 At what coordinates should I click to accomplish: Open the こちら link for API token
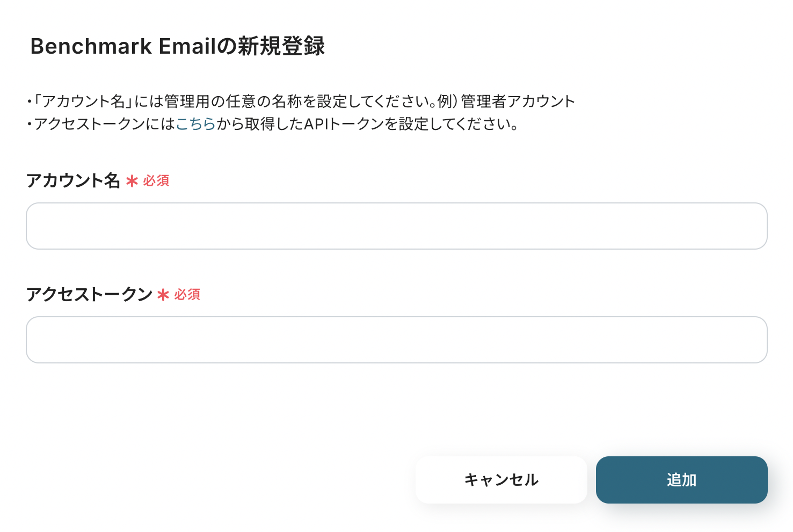click(x=195, y=124)
